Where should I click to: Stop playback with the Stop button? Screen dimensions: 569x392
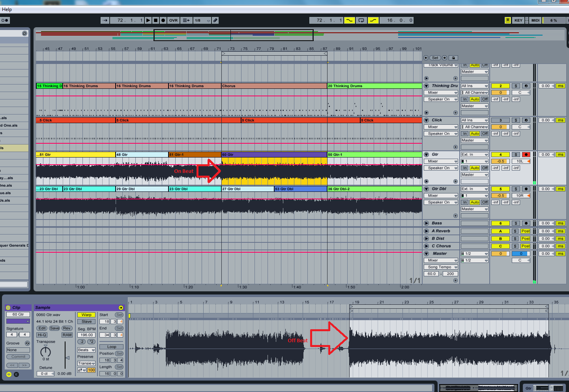(x=155, y=20)
